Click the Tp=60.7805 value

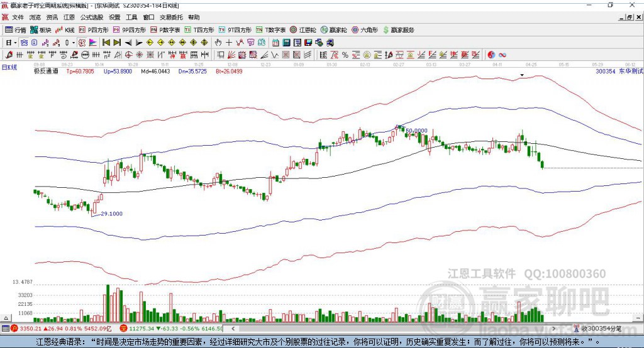pyautogui.click(x=80, y=71)
